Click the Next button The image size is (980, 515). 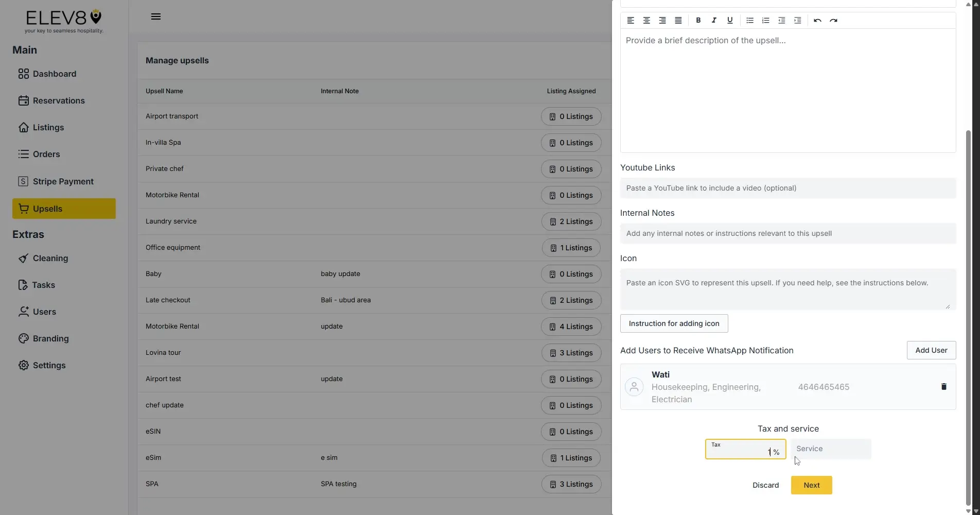pos(811,485)
